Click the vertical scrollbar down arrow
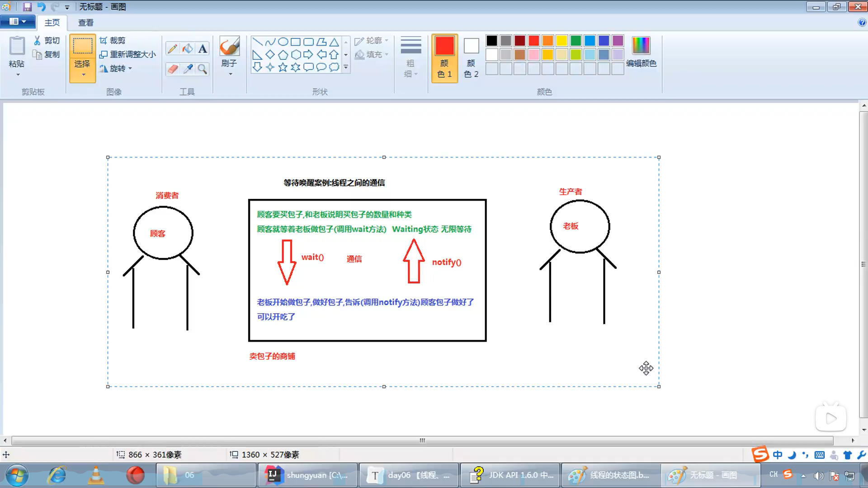This screenshot has height=488, width=868. (x=864, y=430)
